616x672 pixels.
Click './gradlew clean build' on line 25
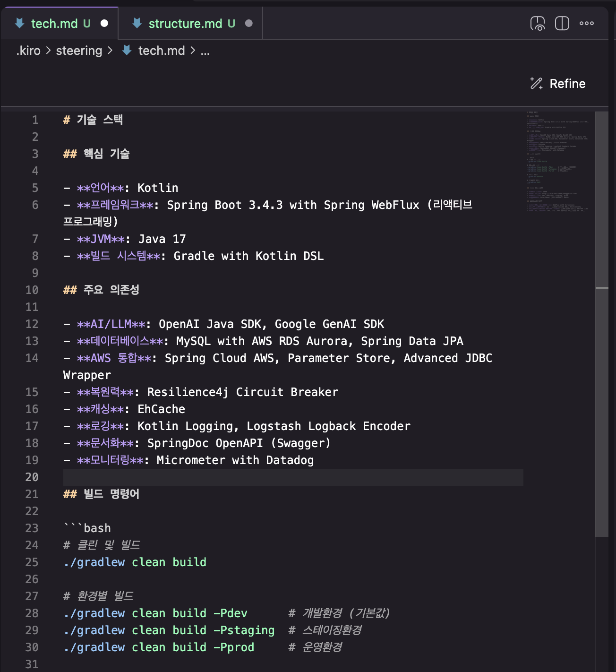135,562
